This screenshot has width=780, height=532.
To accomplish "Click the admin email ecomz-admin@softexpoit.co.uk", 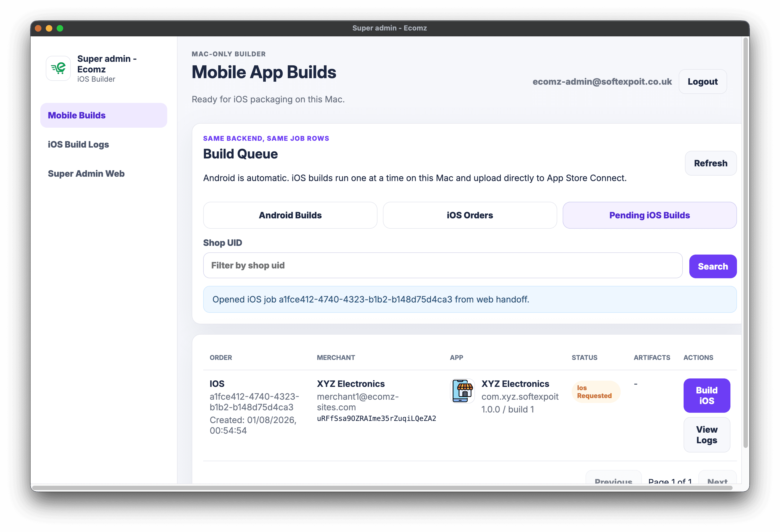I will click(602, 81).
